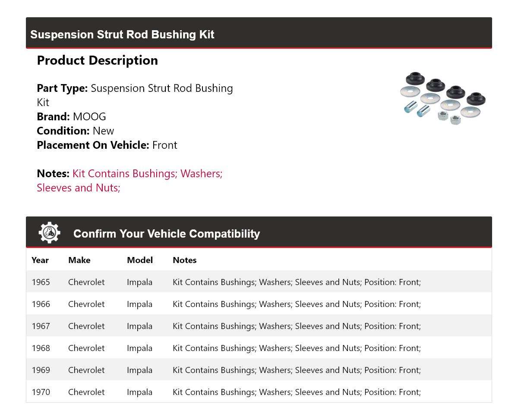
Task: Click the Notes column header
Action: click(x=185, y=260)
